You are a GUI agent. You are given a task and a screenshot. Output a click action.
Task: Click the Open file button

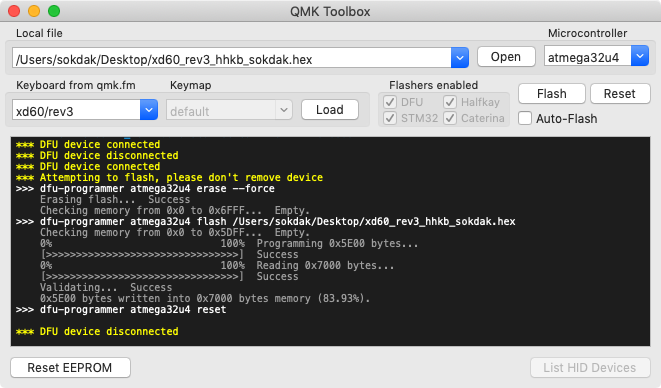[506, 57]
